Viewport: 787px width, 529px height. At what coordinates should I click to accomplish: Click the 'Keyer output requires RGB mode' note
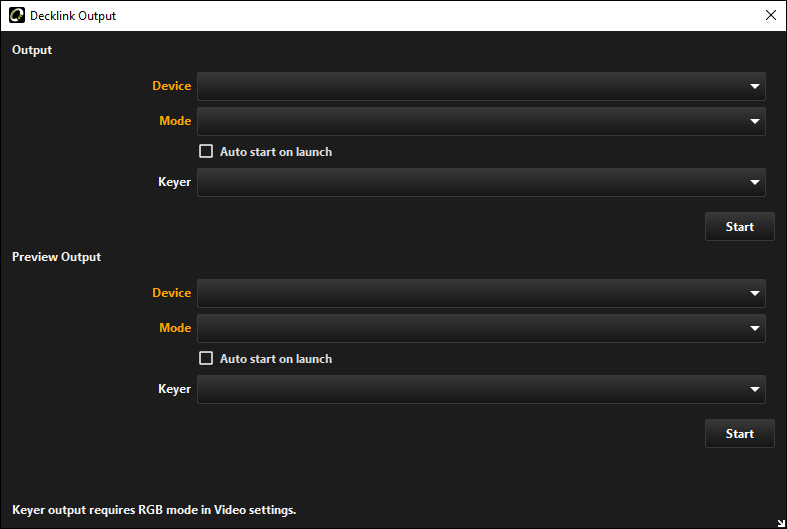point(154,510)
